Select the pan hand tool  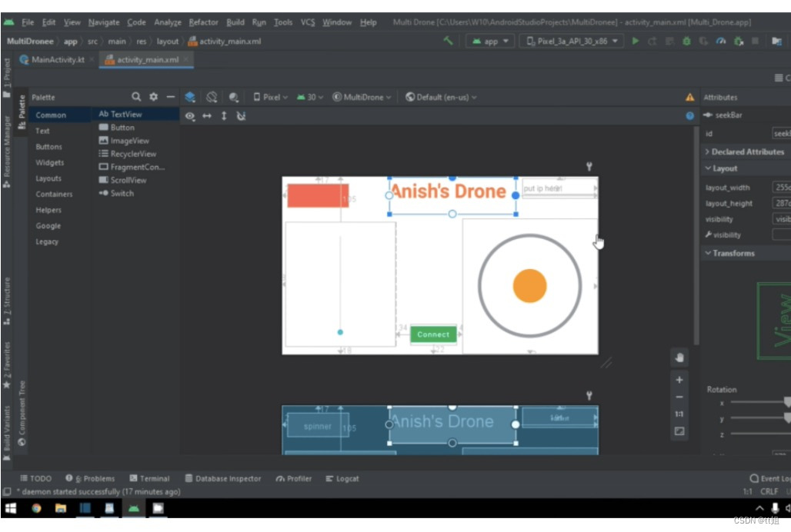pyautogui.click(x=679, y=357)
